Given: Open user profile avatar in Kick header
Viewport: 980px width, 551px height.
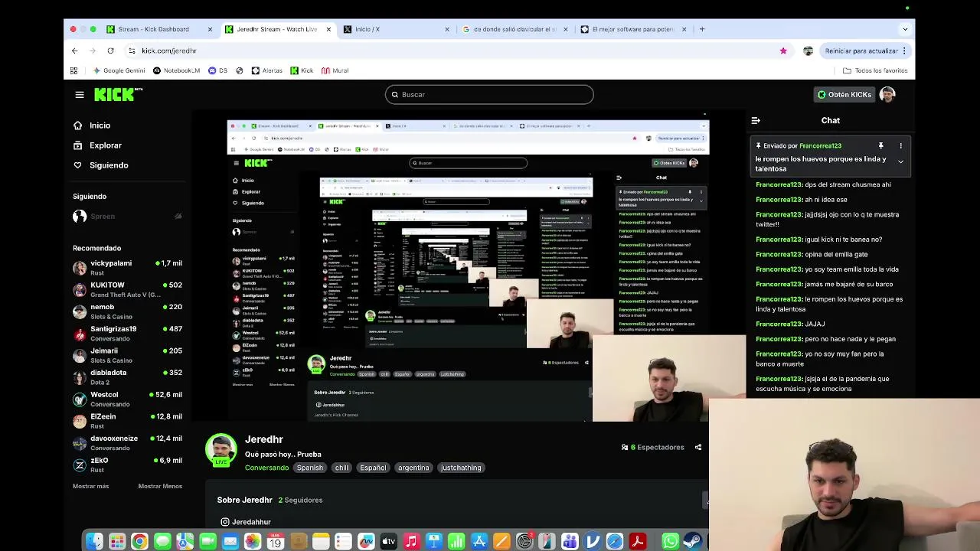Looking at the screenshot, I should (x=887, y=94).
